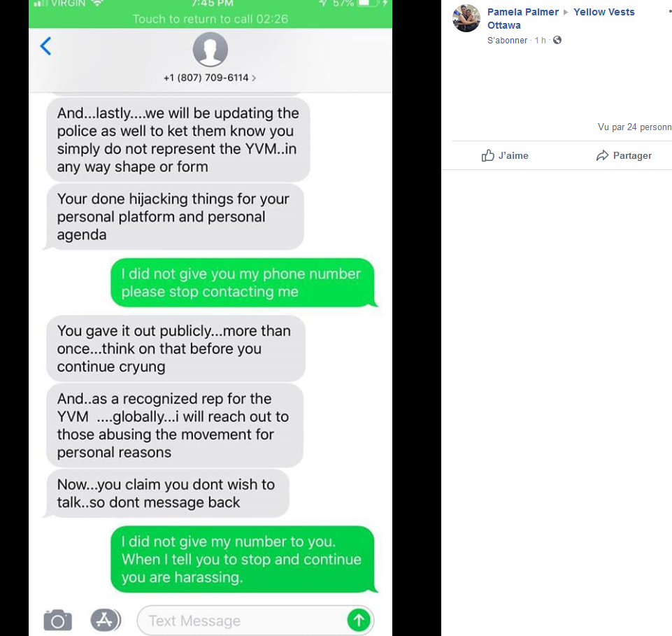Open the Pamela Palmer profile link

click(x=523, y=12)
